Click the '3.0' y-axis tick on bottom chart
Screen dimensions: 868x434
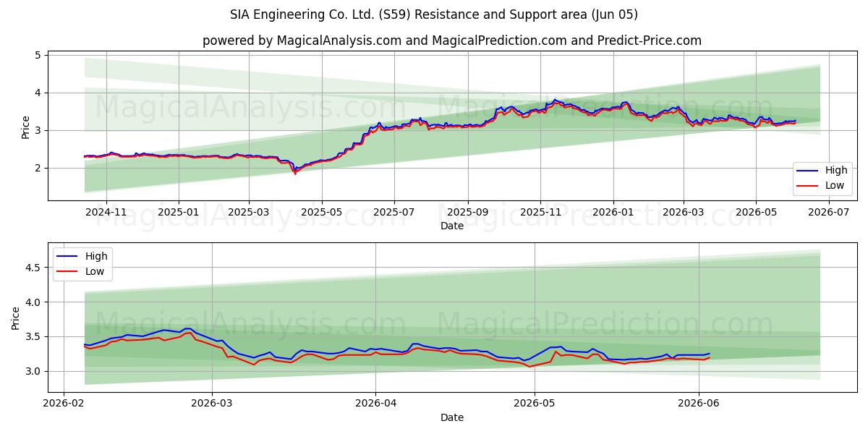tap(35, 371)
